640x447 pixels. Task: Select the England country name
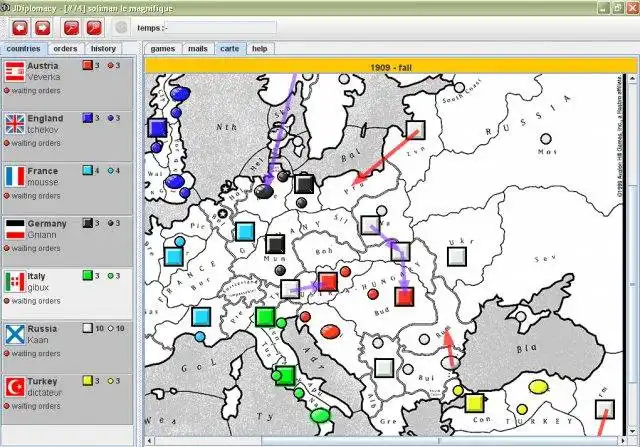[45, 118]
